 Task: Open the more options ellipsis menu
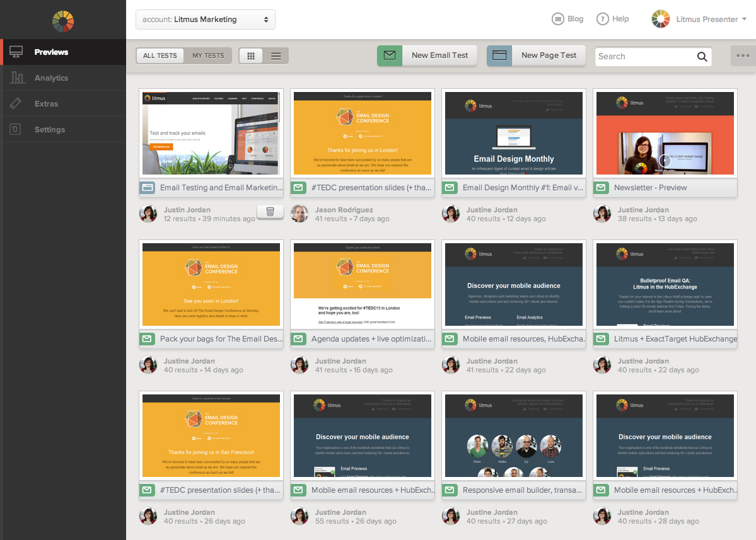pyautogui.click(x=743, y=55)
